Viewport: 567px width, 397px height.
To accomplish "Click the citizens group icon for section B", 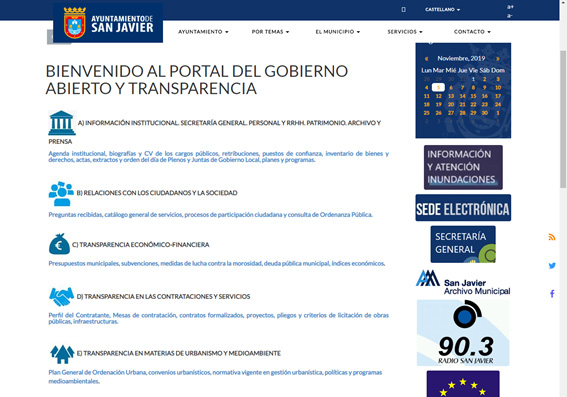I will tap(61, 193).
